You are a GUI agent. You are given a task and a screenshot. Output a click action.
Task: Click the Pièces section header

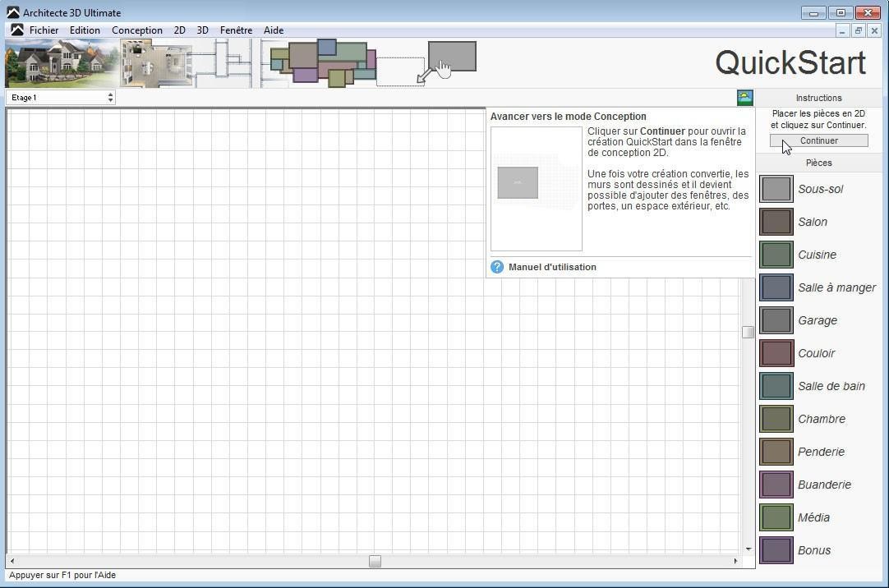pyautogui.click(x=818, y=163)
